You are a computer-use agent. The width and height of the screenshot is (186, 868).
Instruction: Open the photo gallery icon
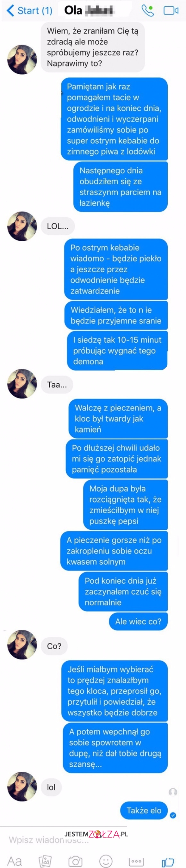click(45, 861)
